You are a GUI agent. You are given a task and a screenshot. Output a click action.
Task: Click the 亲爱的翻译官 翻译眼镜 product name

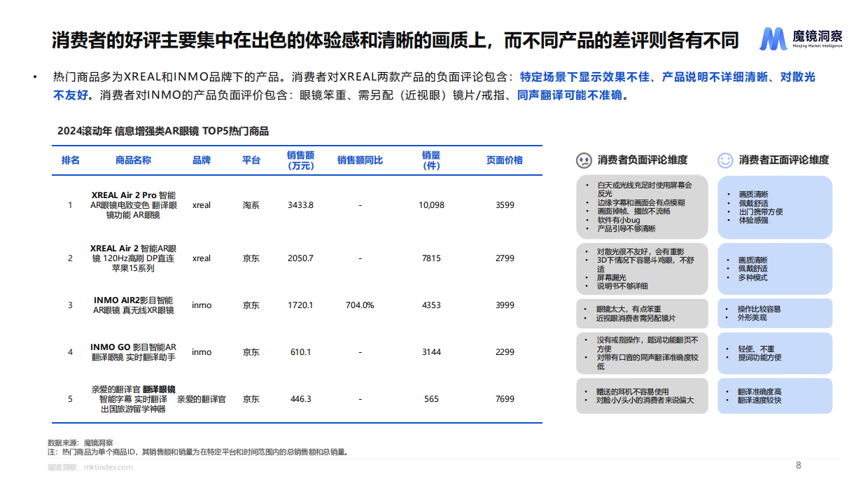click(x=133, y=399)
